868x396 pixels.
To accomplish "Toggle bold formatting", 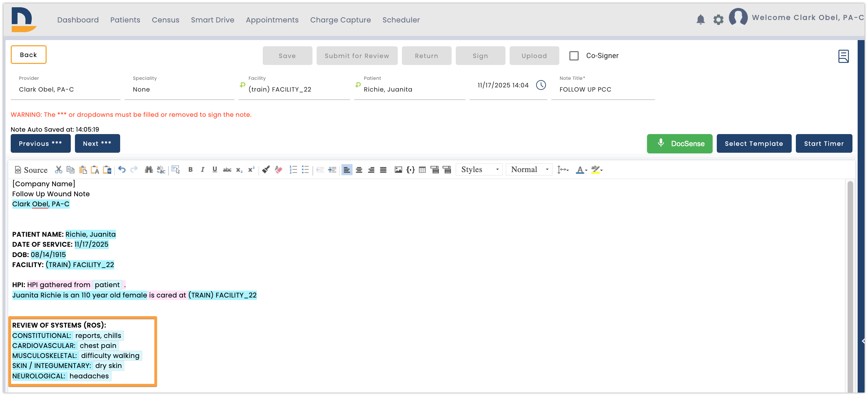I will (190, 170).
